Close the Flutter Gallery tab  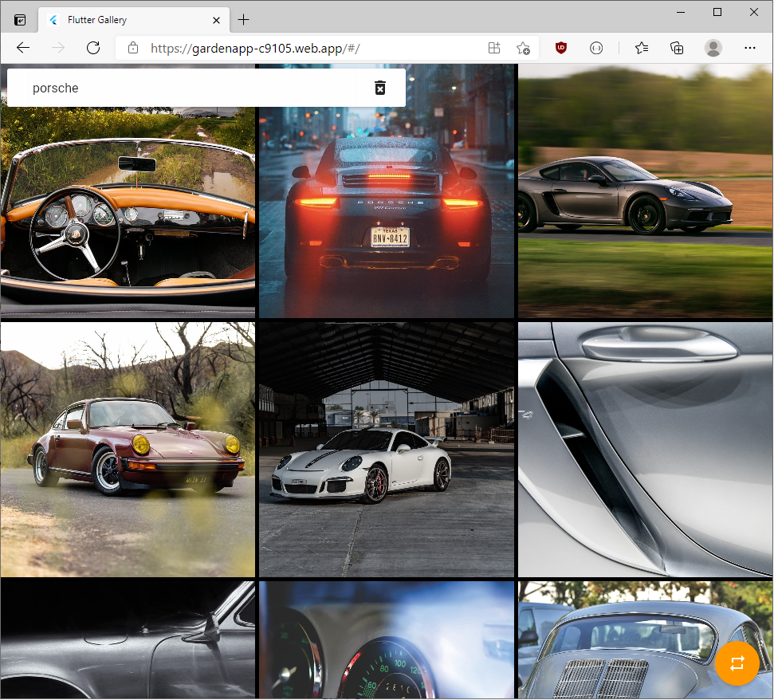pos(216,20)
